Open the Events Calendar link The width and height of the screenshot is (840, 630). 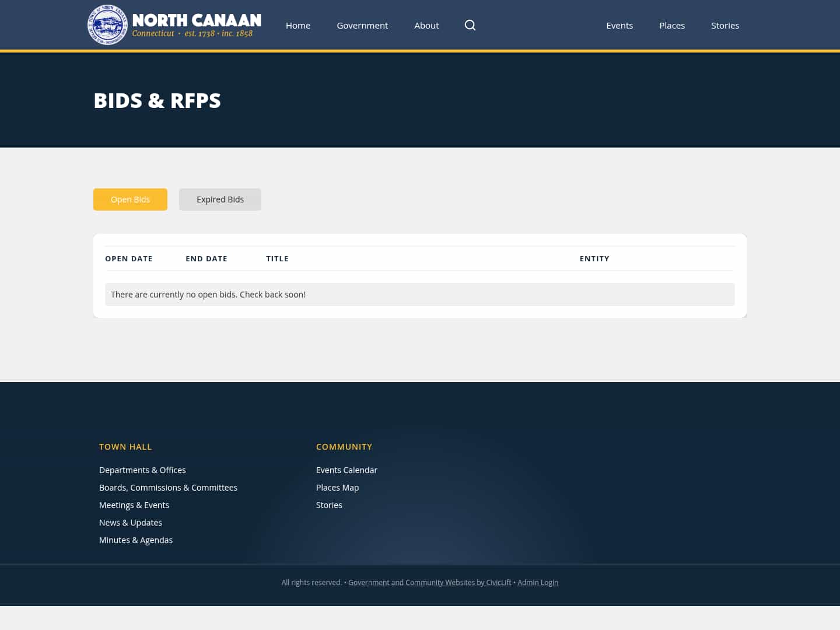(x=346, y=470)
